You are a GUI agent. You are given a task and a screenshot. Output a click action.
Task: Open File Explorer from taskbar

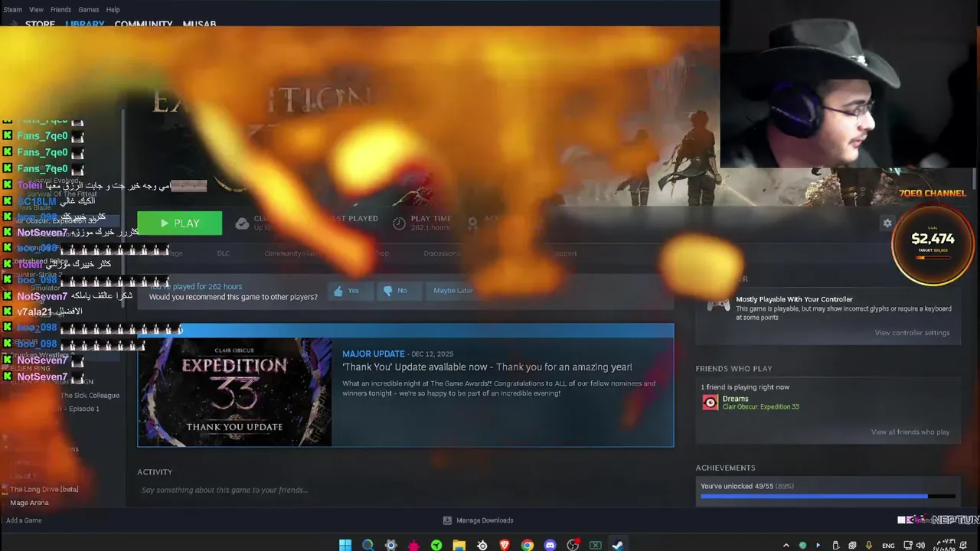tap(459, 545)
